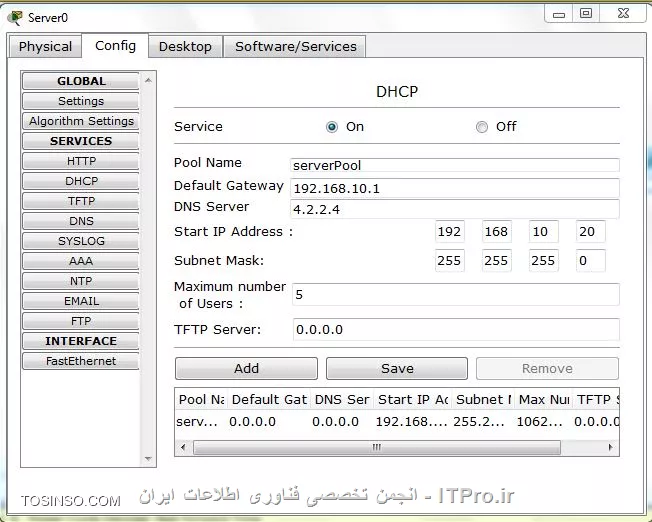This screenshot has width=652, height=522.
Task: Edit the TFTP Server field
Action: coord(456,329)
